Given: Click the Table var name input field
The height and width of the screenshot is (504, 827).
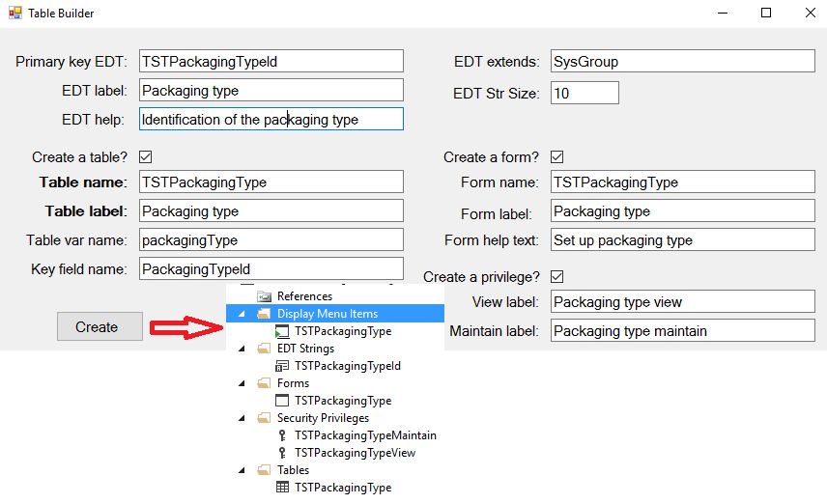Looking at the screenshot, I should [271, 239].
